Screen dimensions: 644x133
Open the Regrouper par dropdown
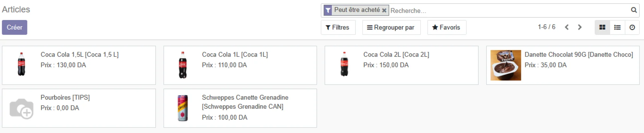pos(391,28)
